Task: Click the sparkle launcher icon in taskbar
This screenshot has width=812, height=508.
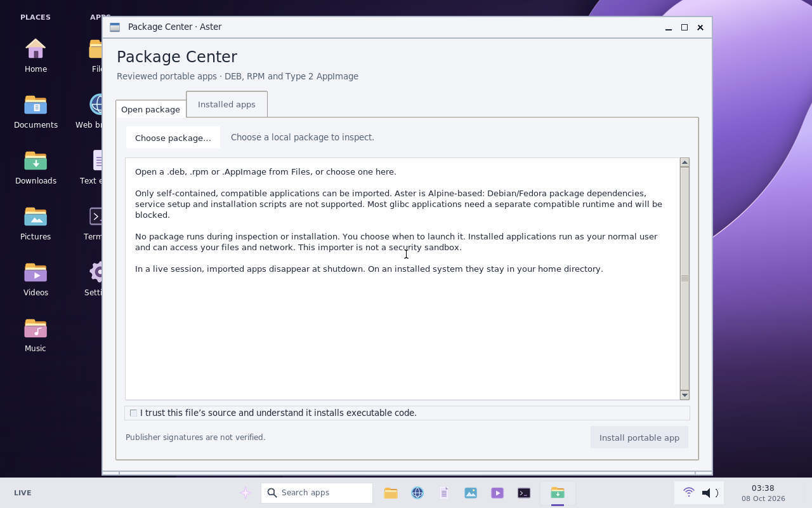Action: click(x=245, y=493)
